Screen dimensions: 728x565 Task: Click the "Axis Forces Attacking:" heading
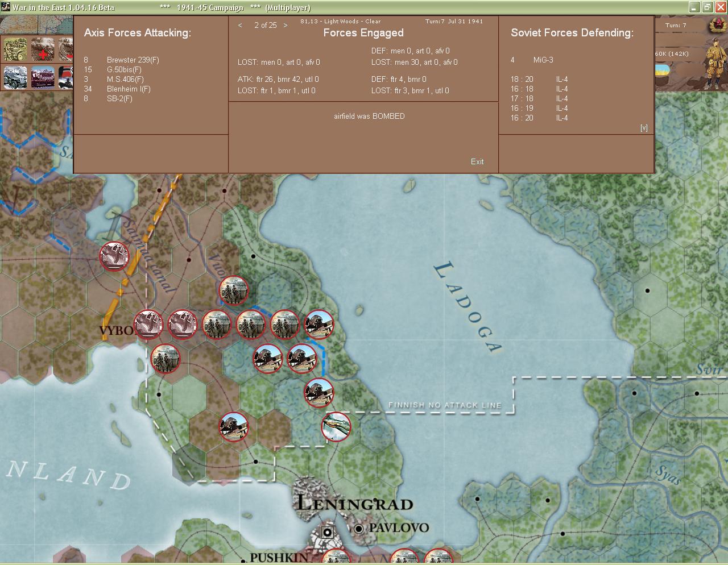[x=138, y=32]
